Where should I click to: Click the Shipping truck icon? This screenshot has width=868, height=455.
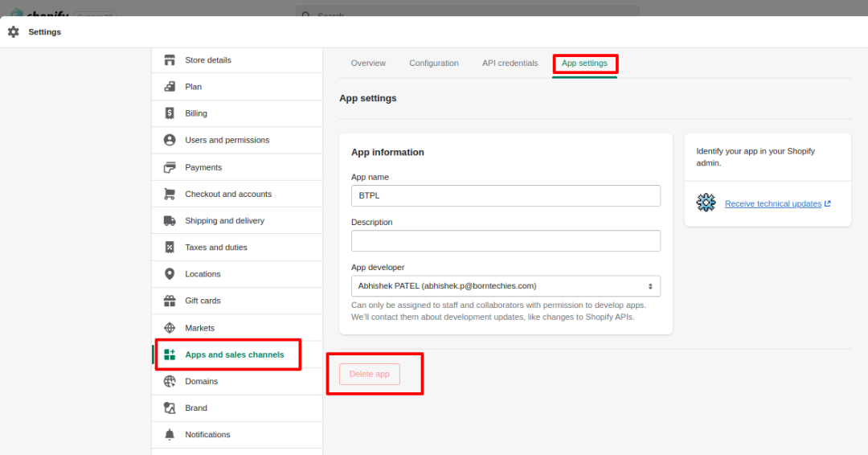(170, 220)
